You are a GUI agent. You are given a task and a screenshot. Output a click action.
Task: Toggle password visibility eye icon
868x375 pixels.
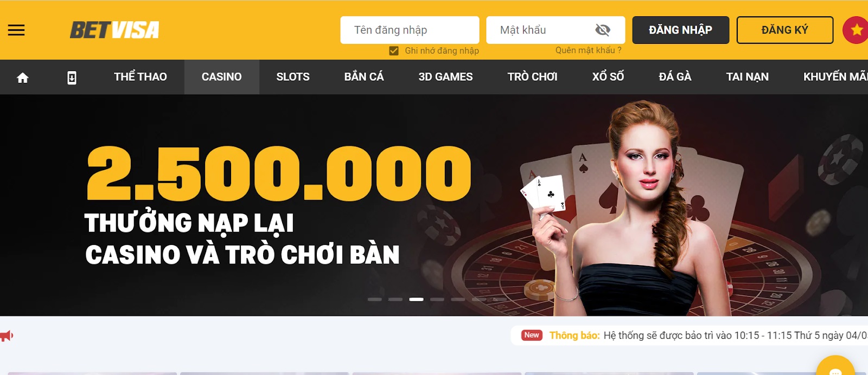[603, 30]
